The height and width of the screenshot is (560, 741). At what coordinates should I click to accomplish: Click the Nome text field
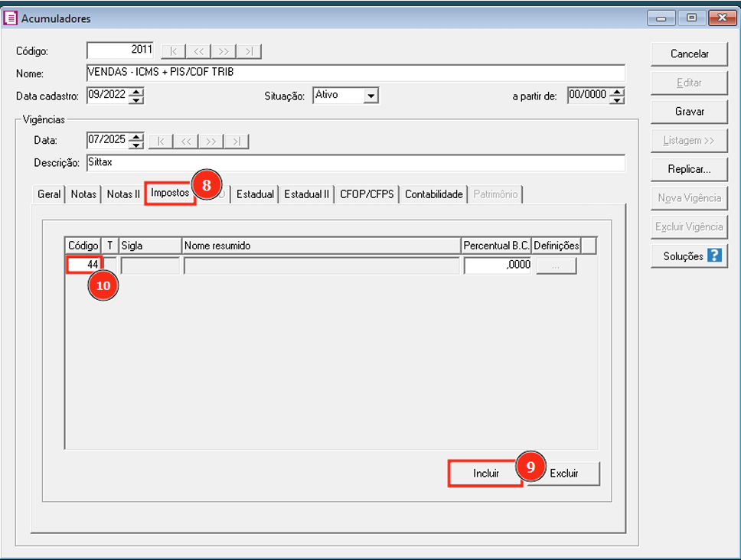[x=356, y=73]
